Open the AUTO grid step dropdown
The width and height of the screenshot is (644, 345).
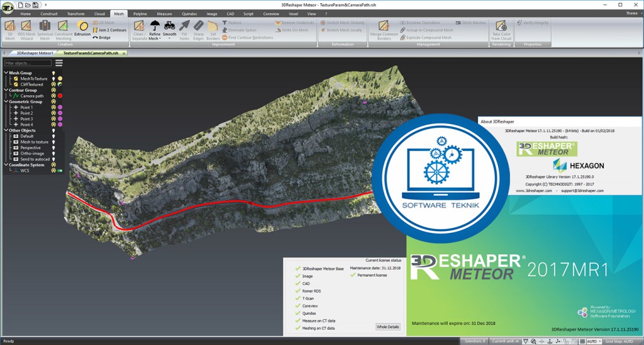[x=600, y=341]
